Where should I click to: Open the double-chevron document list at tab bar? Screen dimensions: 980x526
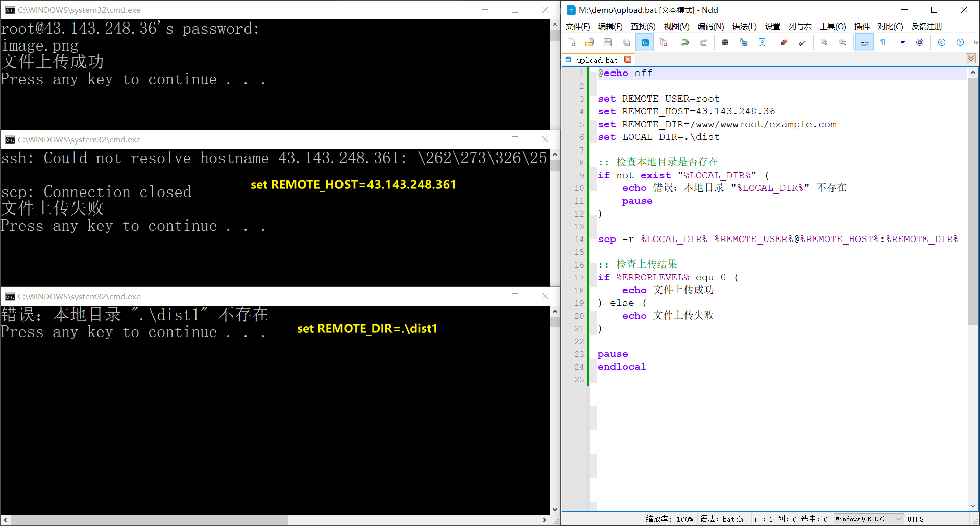970,58
